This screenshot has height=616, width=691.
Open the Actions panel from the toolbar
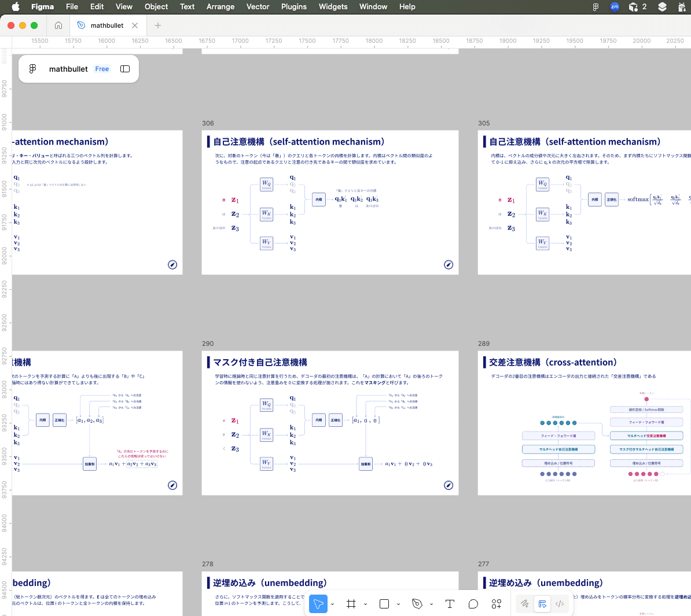496,603
